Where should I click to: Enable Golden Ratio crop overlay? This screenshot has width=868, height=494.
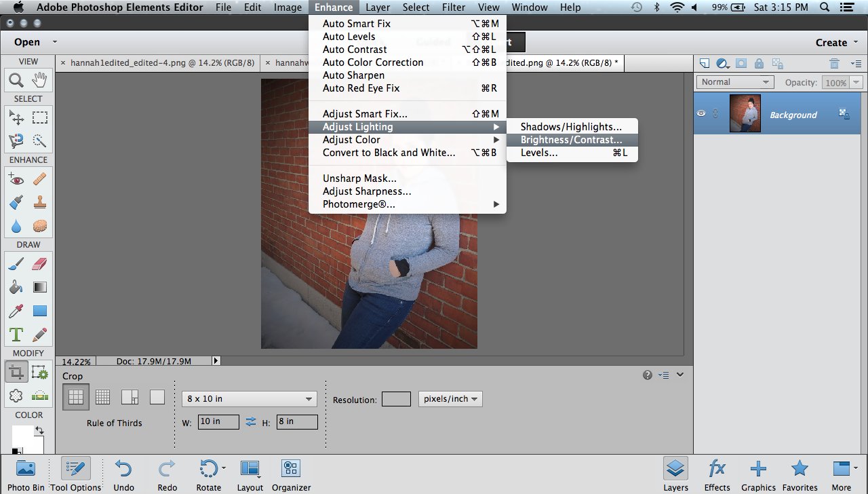130,396
